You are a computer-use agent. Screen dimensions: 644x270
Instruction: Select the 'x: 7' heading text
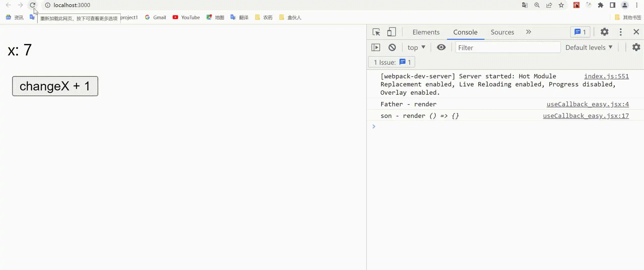(20, 50)
